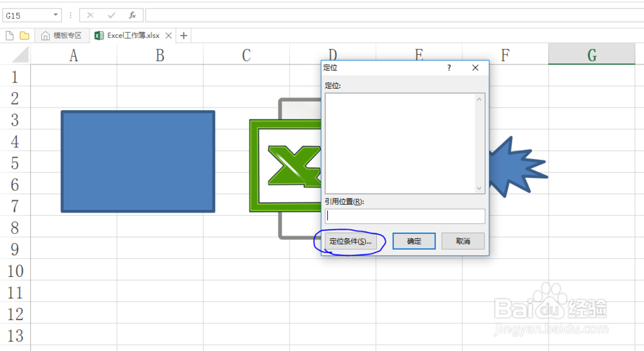
Task: Select row 8 header
Action: coord(15,227)
